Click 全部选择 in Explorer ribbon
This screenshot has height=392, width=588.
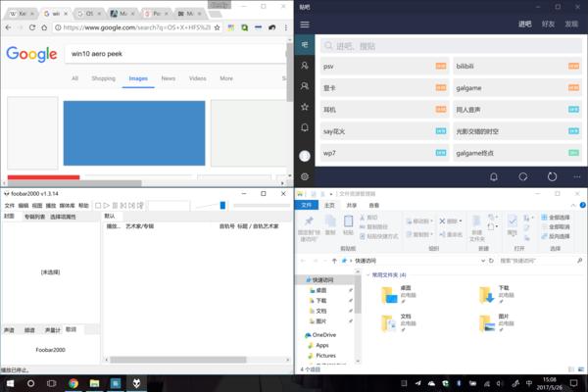(x=556, y=218)
